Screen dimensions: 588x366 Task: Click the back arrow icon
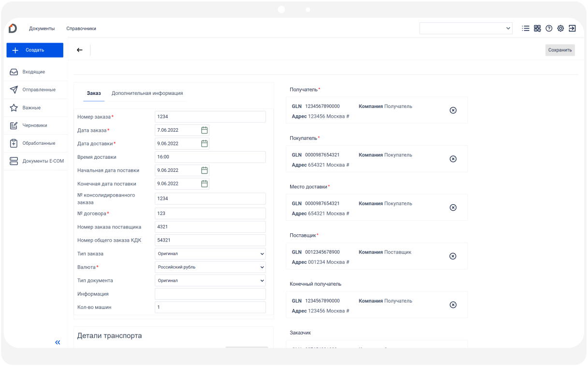(80, 50)
